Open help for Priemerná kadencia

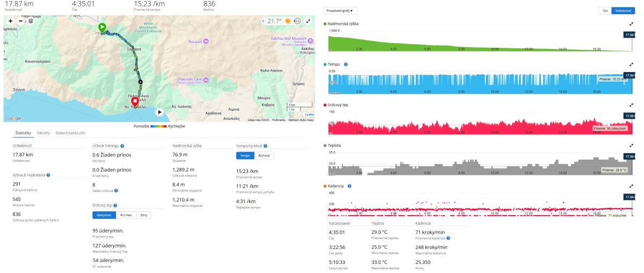tap(448, 238)
